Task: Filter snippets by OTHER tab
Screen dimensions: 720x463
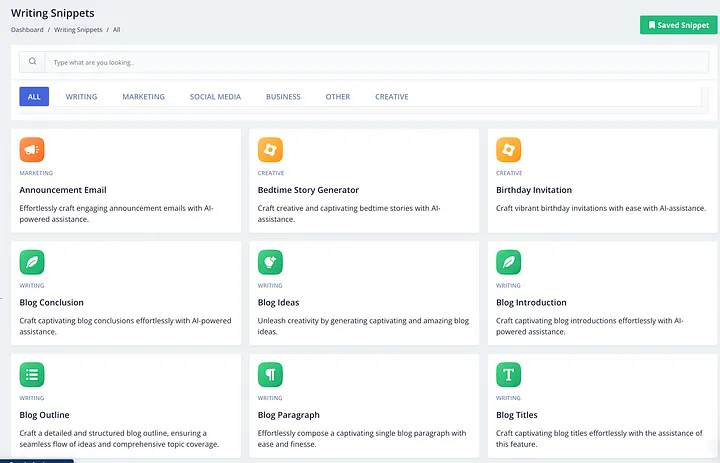Action: [338, 96]
